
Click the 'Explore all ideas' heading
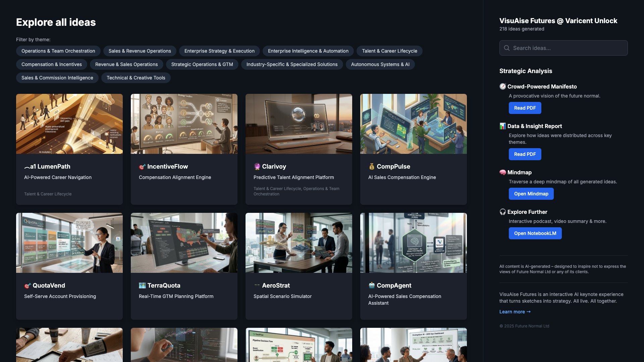point(56,22)
